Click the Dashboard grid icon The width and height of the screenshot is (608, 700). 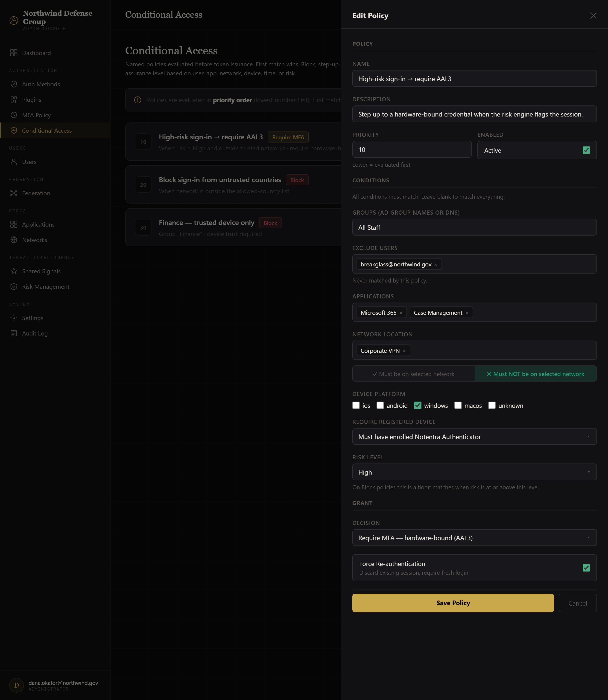[14, 53]
